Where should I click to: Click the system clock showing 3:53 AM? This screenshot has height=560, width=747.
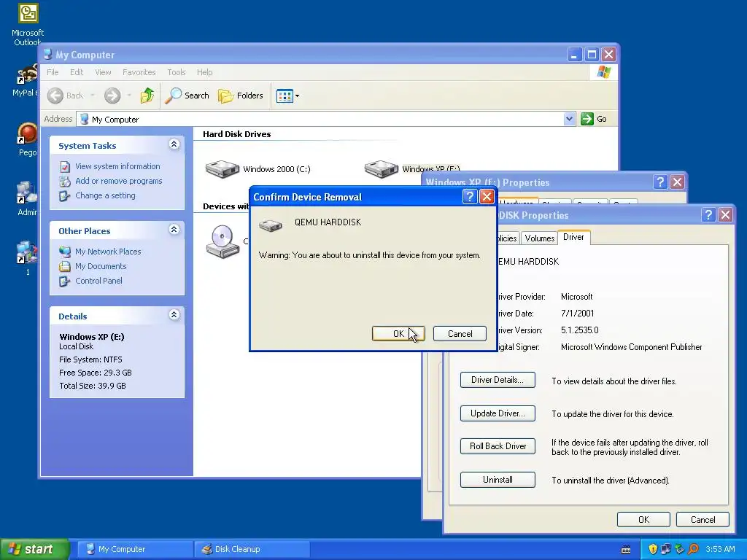720,549
